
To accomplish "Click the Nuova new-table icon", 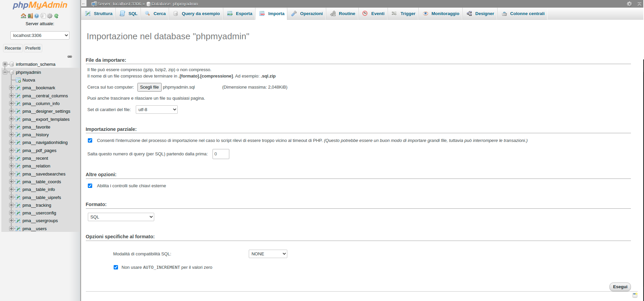I will 18,80.
